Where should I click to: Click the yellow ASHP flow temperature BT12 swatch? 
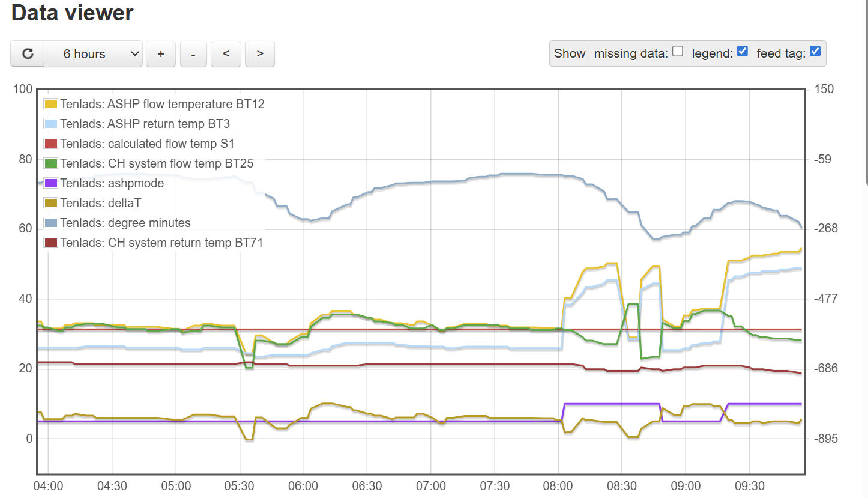[x=51, y=104]
